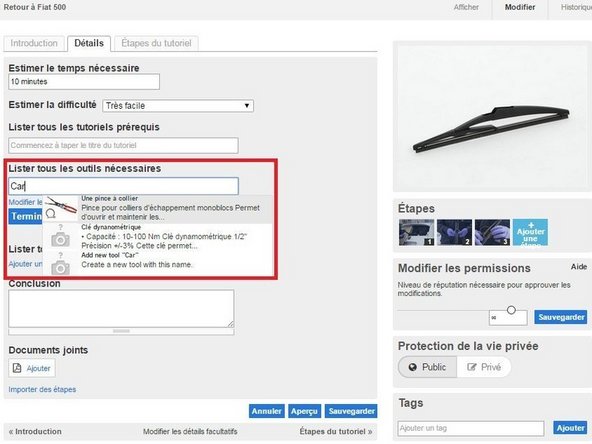Click the Importer des étapes link
Screen dimensions: 592x444
pos(42,389)
